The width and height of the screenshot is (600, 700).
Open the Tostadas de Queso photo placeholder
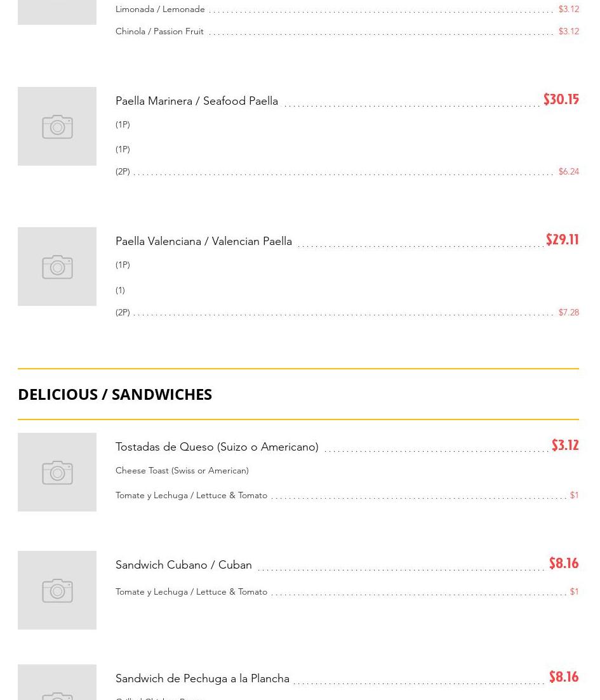[57, 472]
